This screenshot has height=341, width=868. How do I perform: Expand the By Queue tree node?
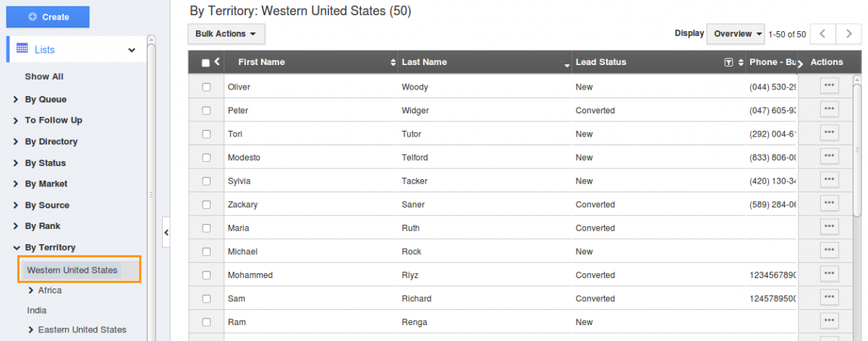pos(16,100)
